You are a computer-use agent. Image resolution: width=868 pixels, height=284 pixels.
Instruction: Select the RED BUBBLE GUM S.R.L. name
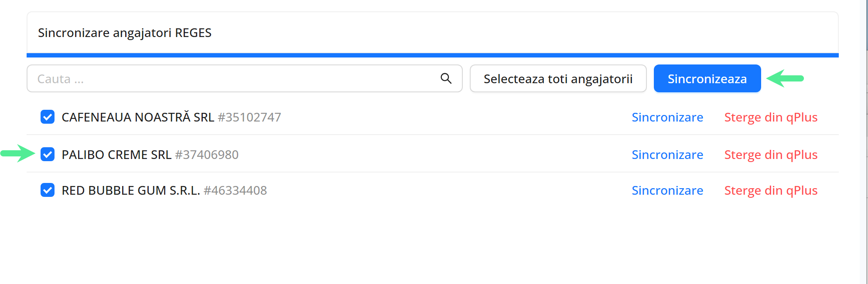131,190
